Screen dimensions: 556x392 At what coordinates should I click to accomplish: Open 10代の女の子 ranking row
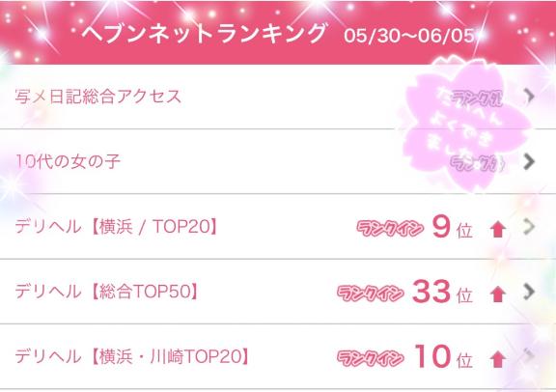pyautogui.click(x=278, y=162)
